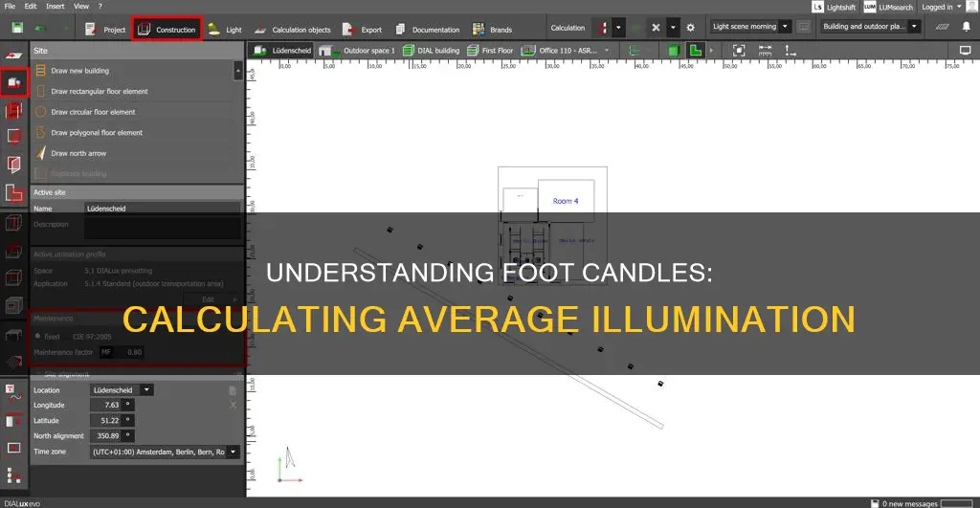This screenshot has width=980, height=508.
Task: Switch to 3D view green cube icon
Action: (x=673, y=51)
